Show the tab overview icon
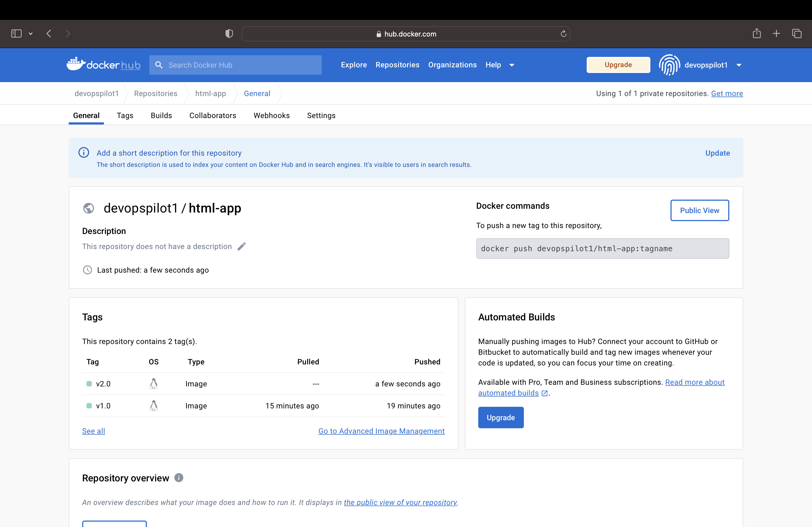 (797, 33)
